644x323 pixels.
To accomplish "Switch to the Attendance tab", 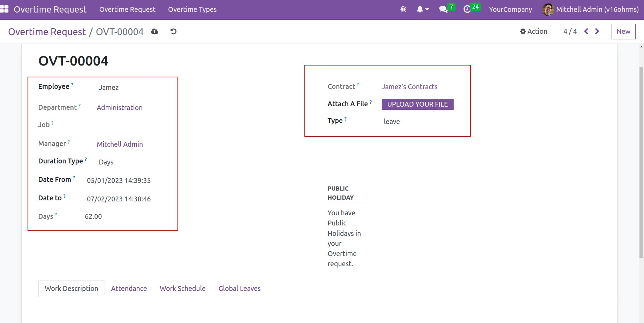I will pyautogui.click(x=129, y=289).
